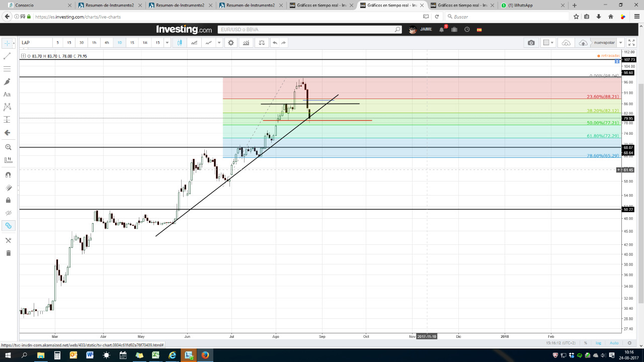This screenshot has height=362, width=644.
Task: Lock all drawing tools with padlock
Action: 8,200
